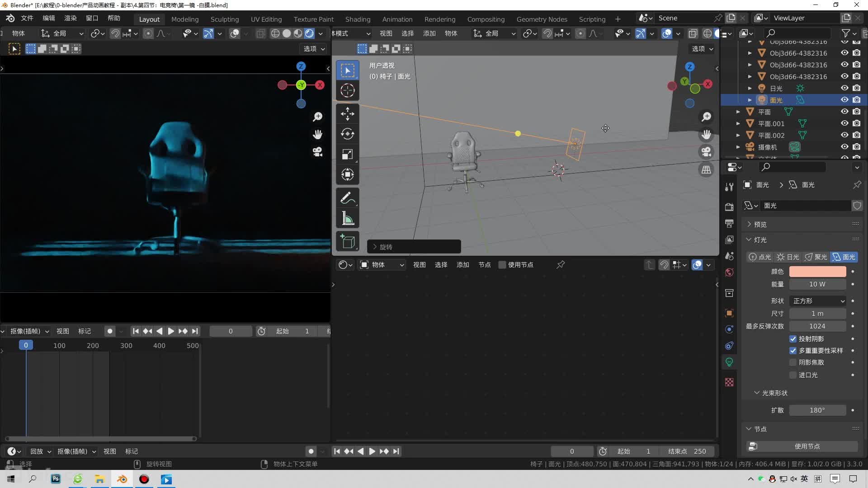Click the zoom magnifier in left render viewport

coord(318,117)
